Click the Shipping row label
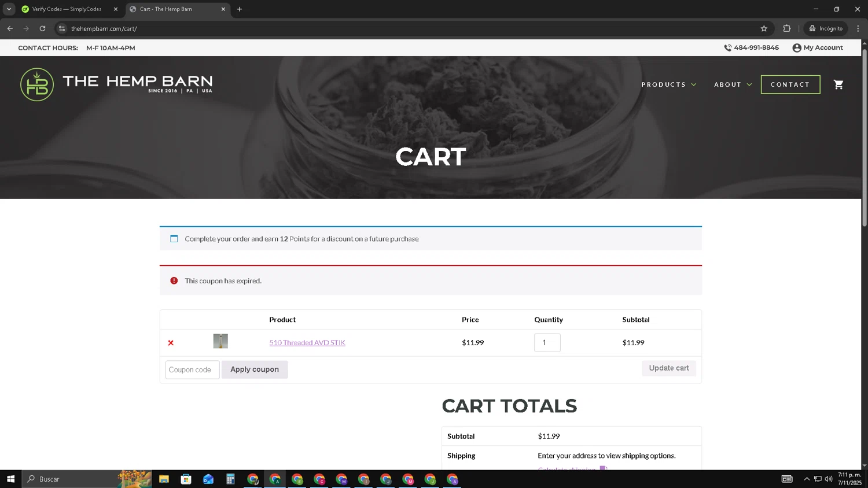868x488 pixels. (461, 456)
